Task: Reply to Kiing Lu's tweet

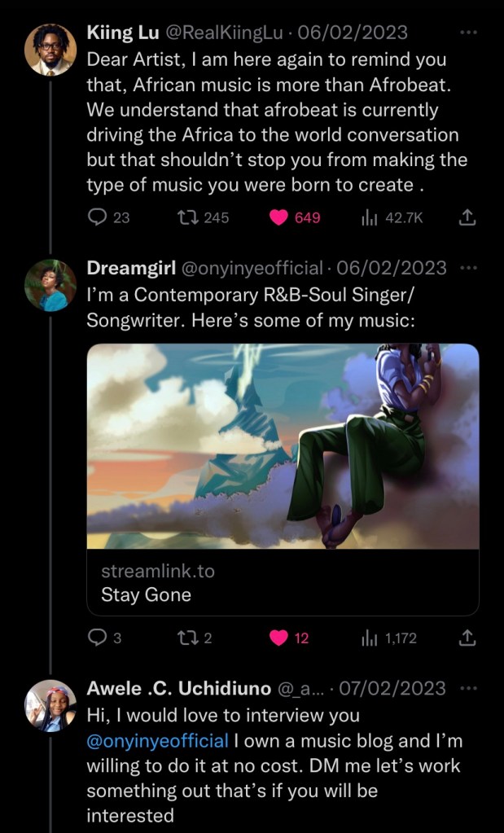Action: point(98,217)
